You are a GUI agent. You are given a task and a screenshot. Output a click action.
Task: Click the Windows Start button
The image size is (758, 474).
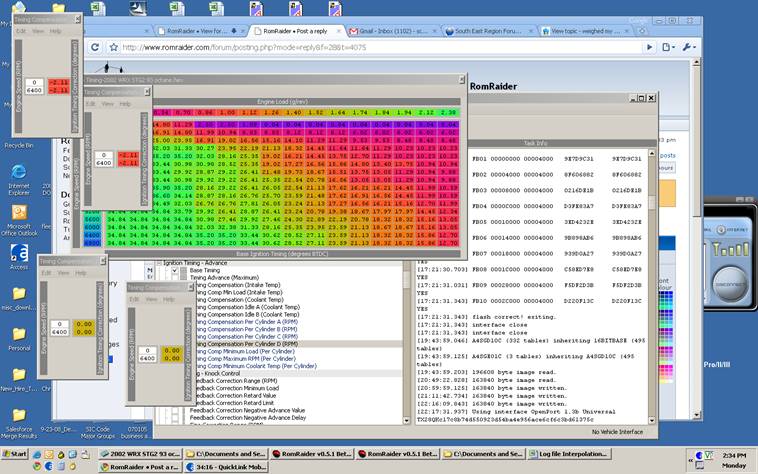click(15, 453)
